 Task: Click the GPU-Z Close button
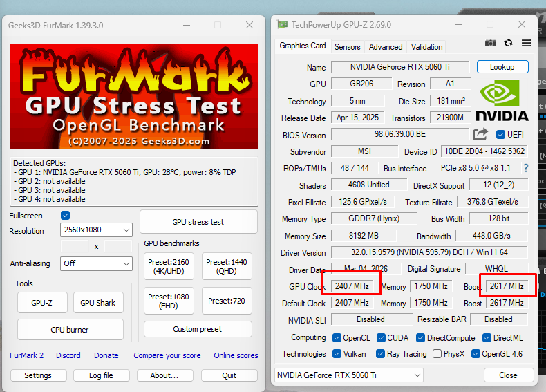[509, 375]
